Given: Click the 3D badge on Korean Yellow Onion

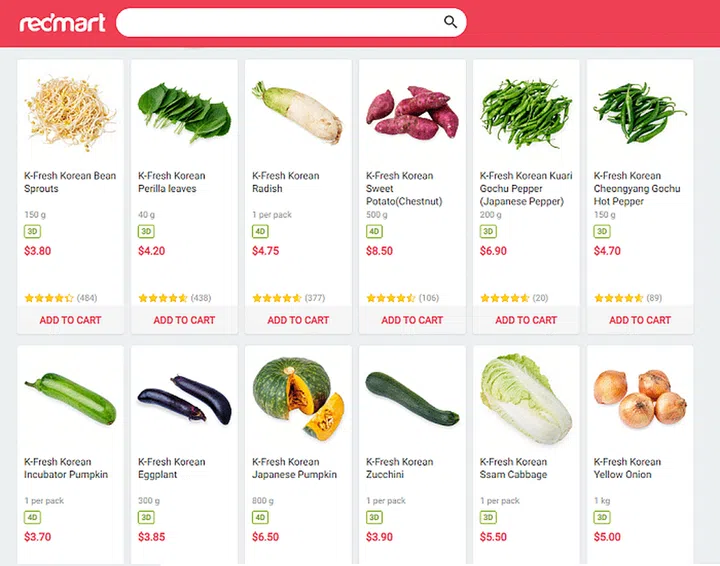Looking at the screenshot, I should click(602, 517).
